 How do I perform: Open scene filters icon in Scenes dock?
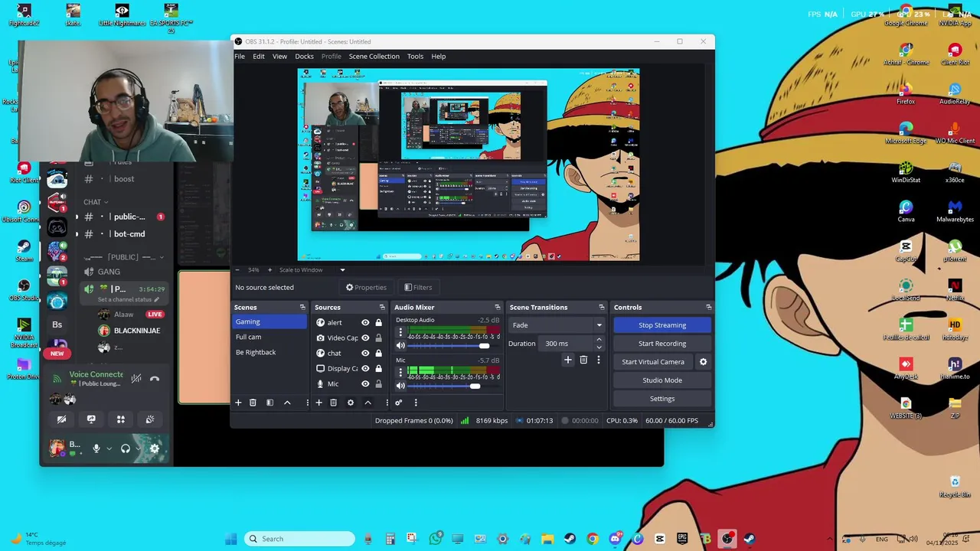point(269,403)
